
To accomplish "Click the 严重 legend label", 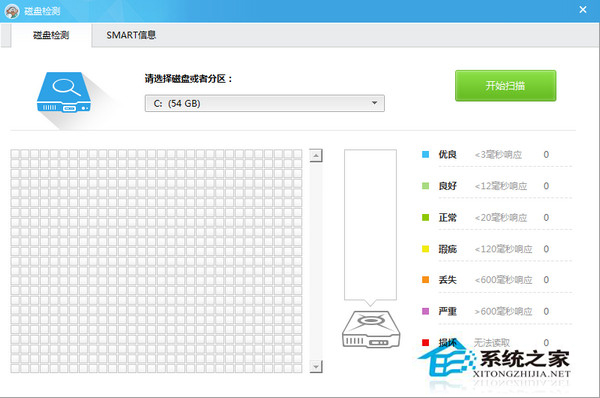I will pos(447,311).
